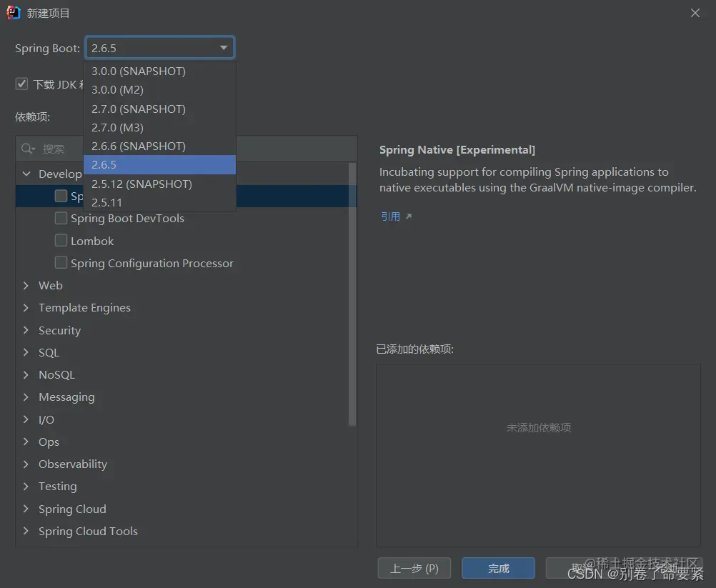Image resolution: width=716 pixels, height=588 pixels.
Task: Toggle the 下载 JDK checkbox
Action: (21, 84)
